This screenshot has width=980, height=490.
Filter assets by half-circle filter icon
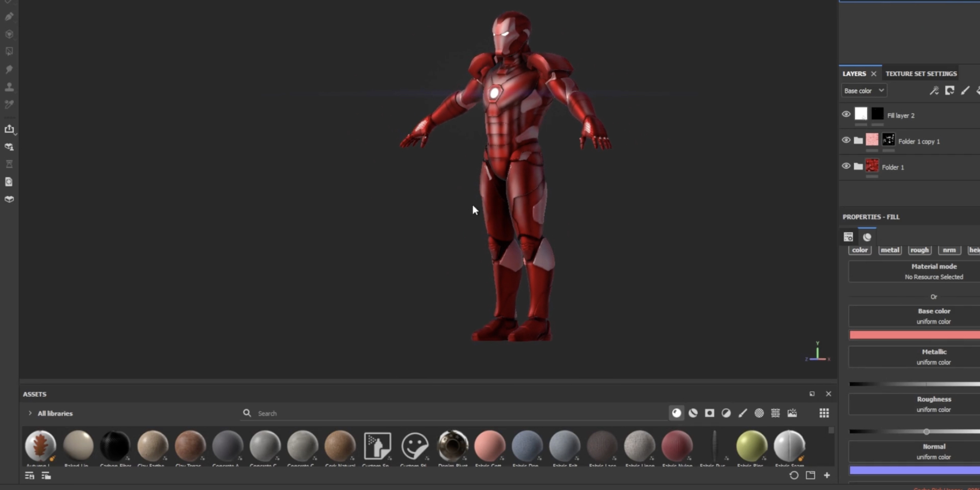(726, 413)
